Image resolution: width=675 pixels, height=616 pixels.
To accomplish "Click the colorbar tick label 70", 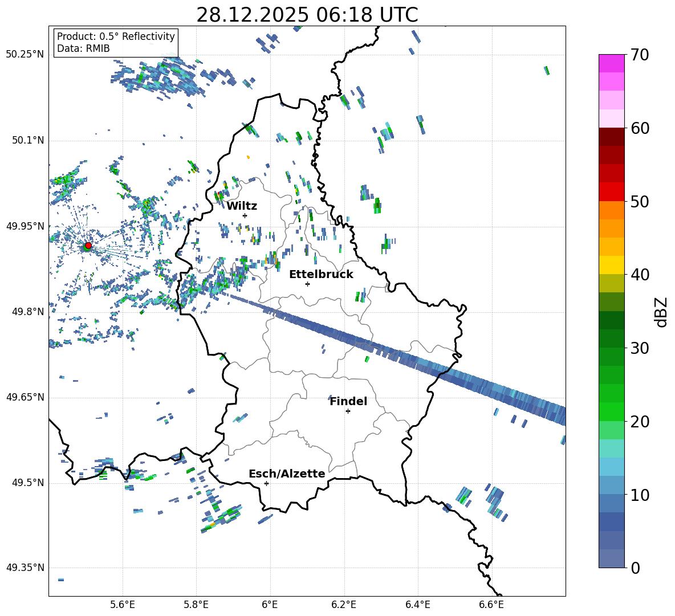I will point(640,55).
